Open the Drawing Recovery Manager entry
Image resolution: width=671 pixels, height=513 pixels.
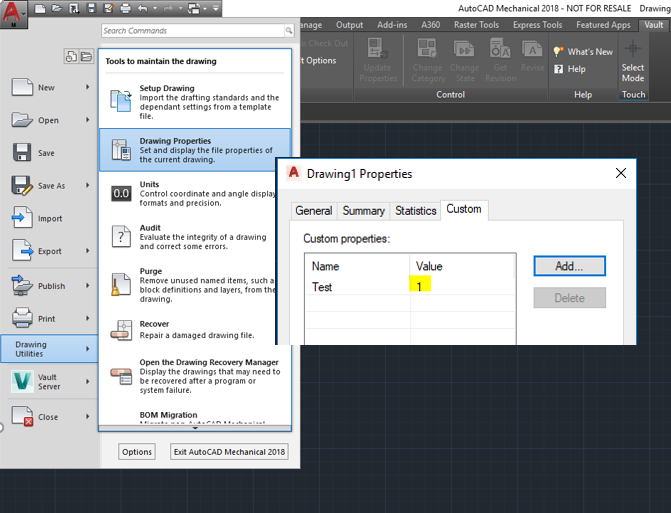(x=195, y=376)
